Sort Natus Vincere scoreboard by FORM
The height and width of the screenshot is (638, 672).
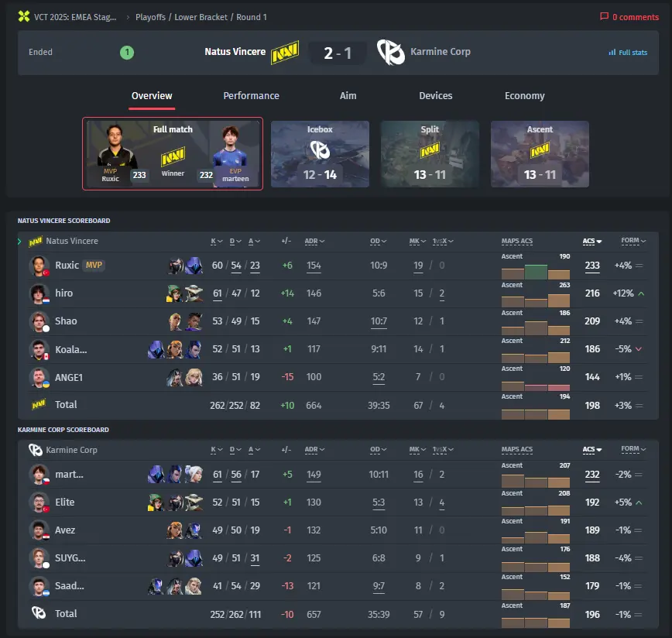[633, 240]
